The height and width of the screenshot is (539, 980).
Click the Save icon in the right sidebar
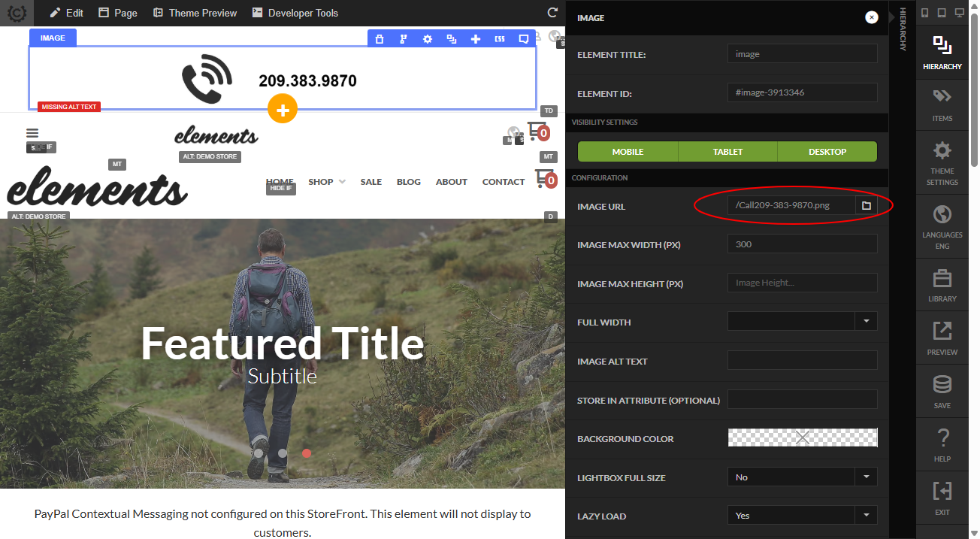942,392
